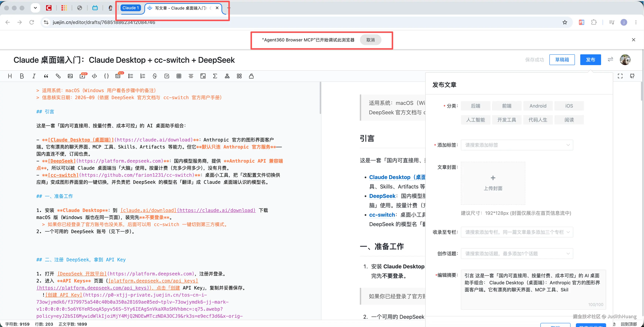Open the pinned globe tab
The width and height of the screenshot is (644, 327).
click(x=79, y=8)
